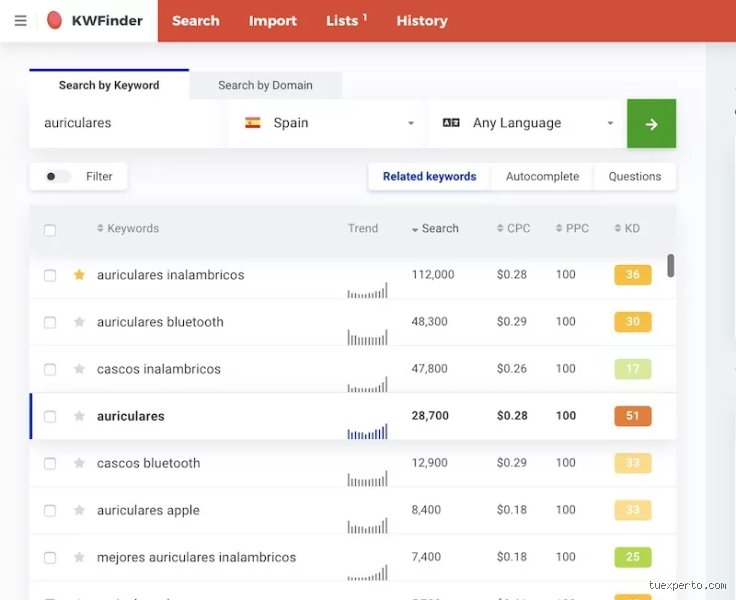Check the auriculares bluetooth row checkbox
This screenshot has height=600, width=736.
click(50, 323)
